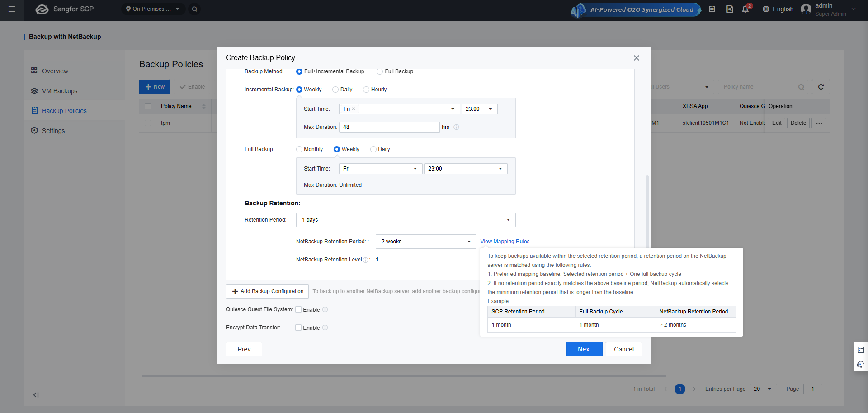Open the hamburger navigation menu

(x=12, y=9)
